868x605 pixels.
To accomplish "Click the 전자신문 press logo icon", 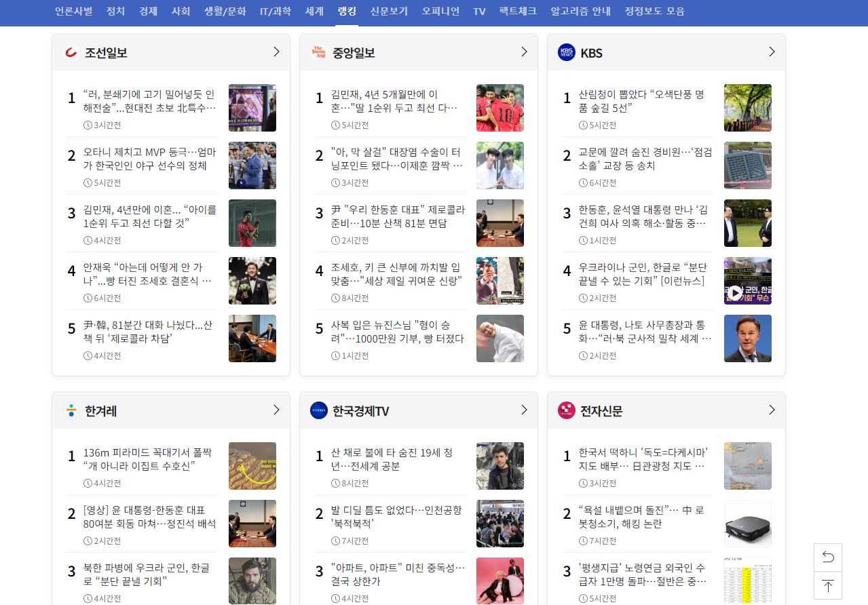I will [x=567, y=410].
